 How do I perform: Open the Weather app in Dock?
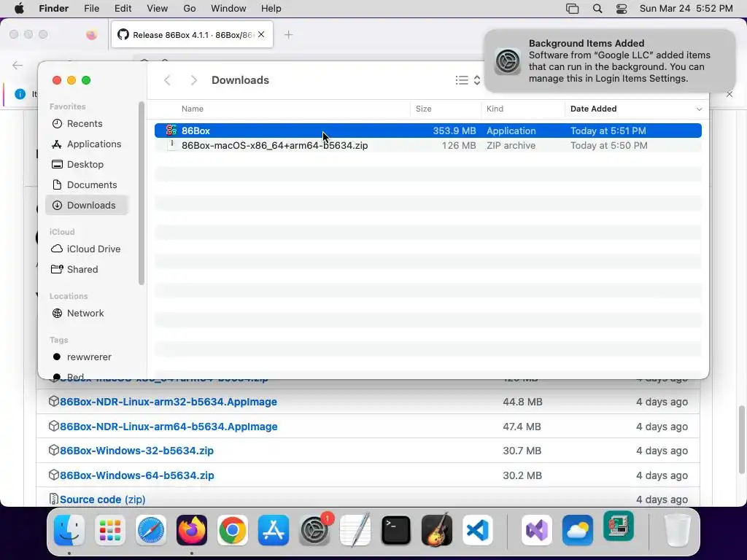click(x=578, y=530)
